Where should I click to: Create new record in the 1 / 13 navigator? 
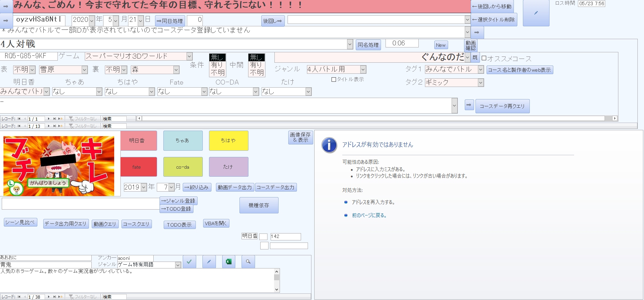[60, 126]
